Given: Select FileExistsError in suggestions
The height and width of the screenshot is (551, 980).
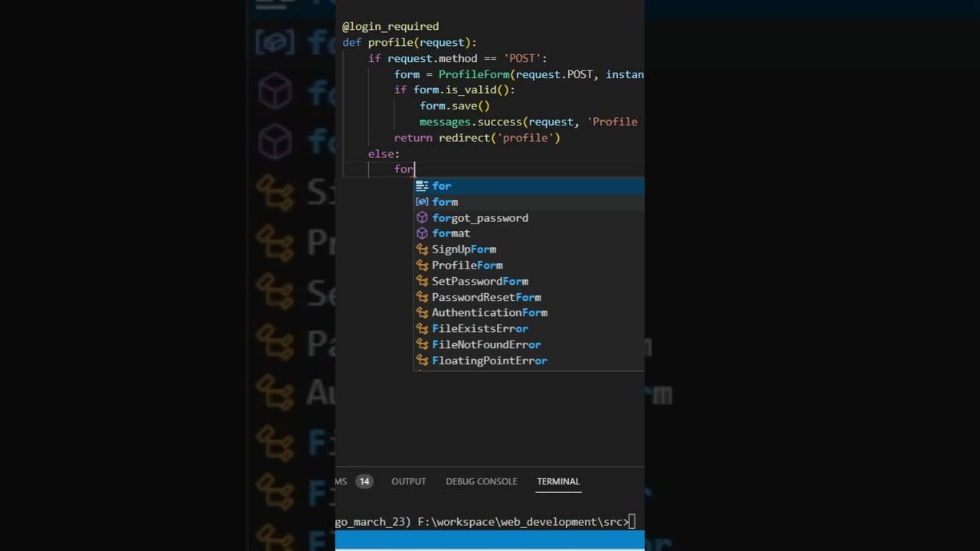Looking at the screenshot, I should click(529, 329).
